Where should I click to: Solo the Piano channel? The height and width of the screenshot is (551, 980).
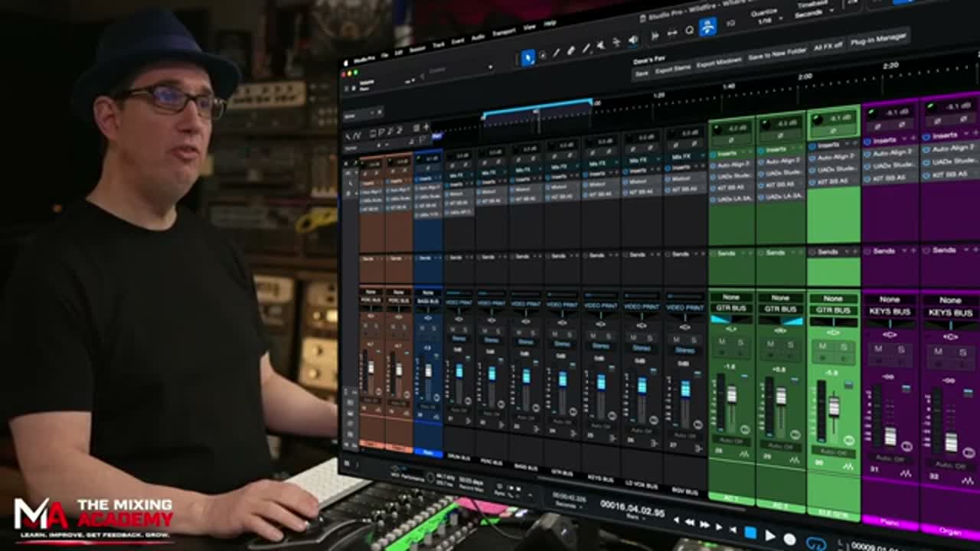(x=900, y=349)
